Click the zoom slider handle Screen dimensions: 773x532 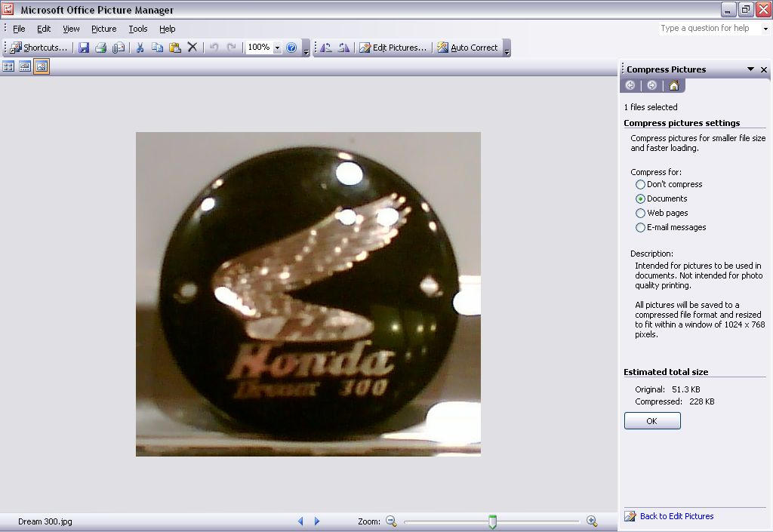point(492,521)
